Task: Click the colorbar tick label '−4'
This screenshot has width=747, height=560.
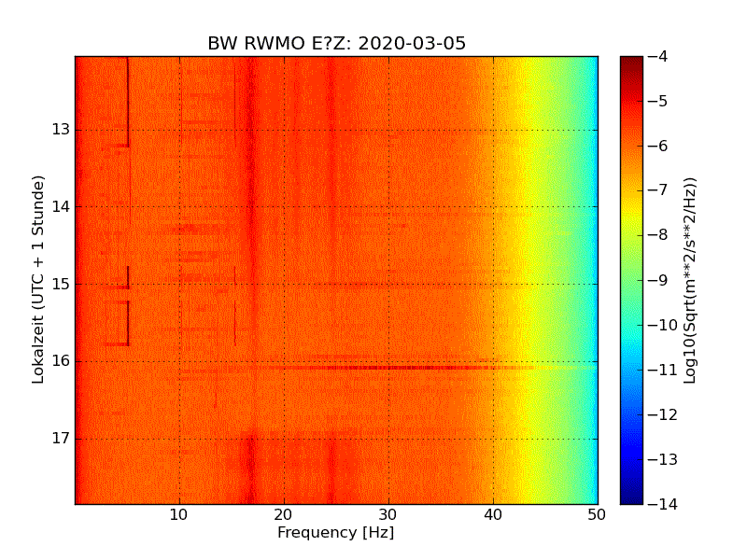Action: (658, 56)
